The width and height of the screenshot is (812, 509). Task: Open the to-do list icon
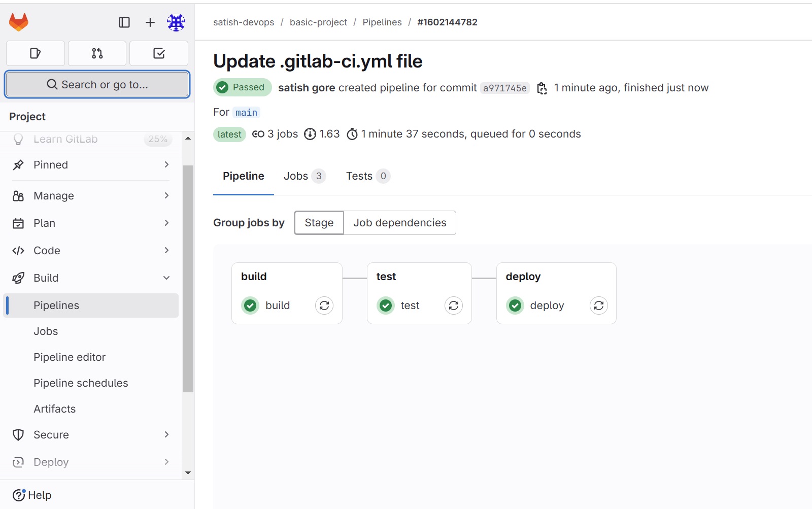(x=159, y=53)
